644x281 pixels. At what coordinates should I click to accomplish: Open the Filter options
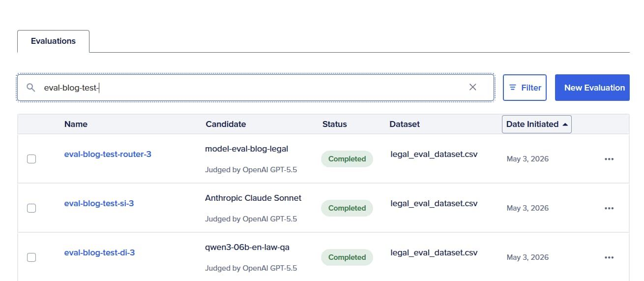click(525, 88)
